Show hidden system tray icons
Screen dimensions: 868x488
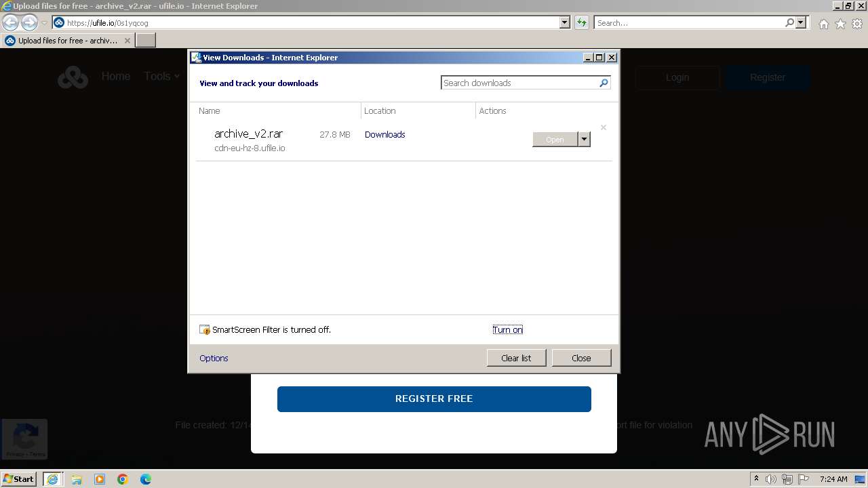tap(757, 479)
